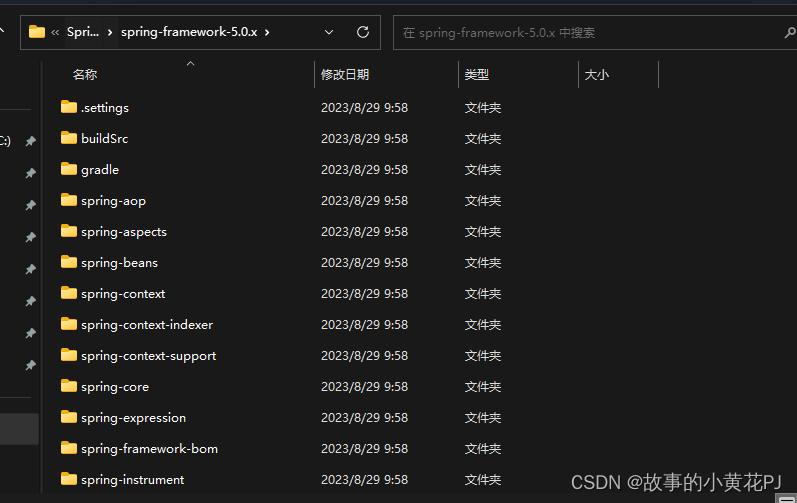Select the spring-context folder name

pyautogui.click(x=123, y=294)
